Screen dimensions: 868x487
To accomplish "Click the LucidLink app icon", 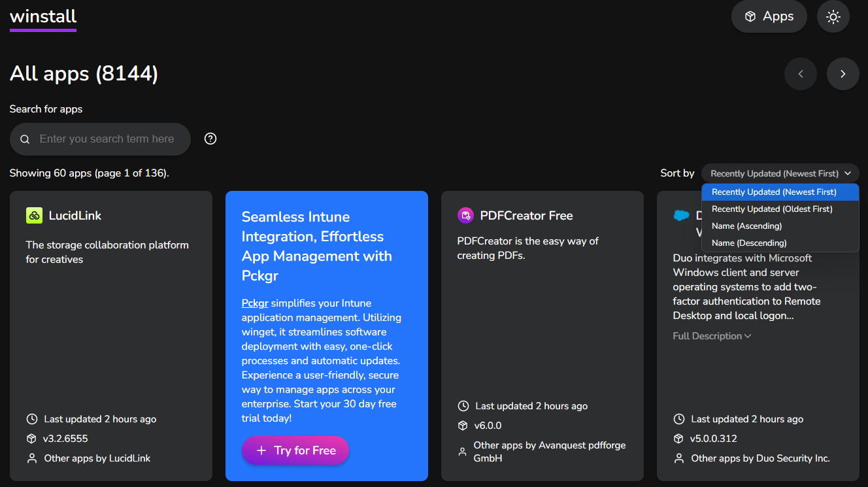I will coord(34,215).
